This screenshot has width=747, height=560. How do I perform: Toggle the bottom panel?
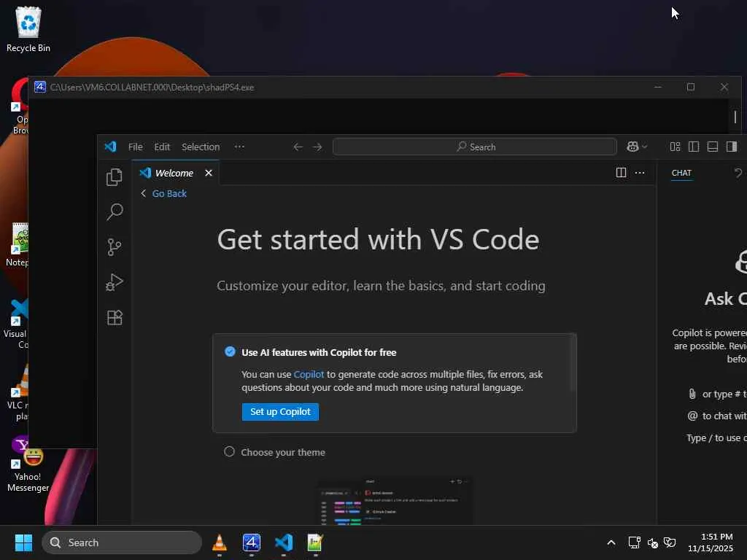tap(712, 147)
